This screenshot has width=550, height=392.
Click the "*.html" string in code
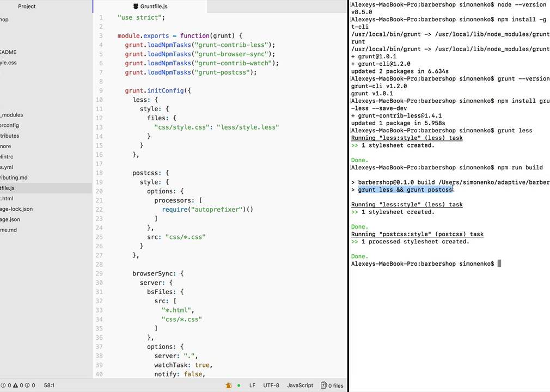click(176, 310)
